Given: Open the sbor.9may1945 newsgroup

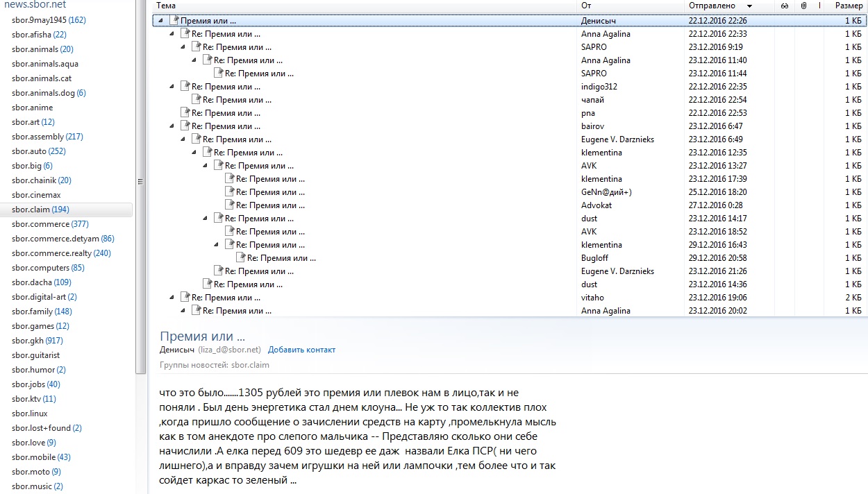Looking at the screenshot, I should [49, 20].
